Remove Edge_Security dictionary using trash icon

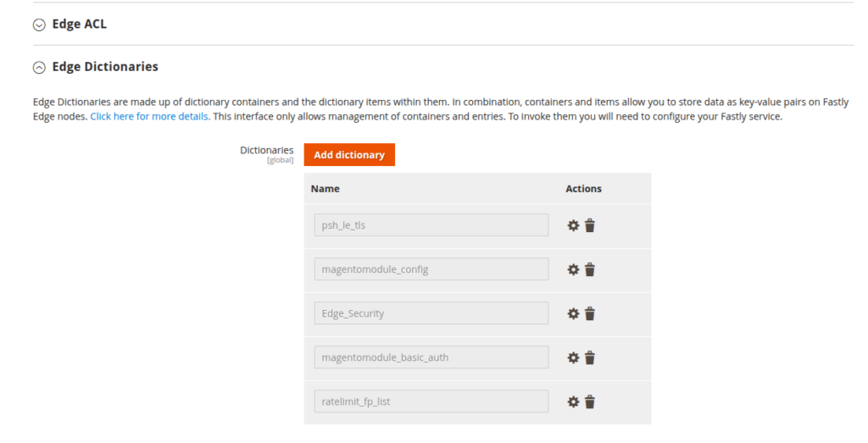[590, 313]
